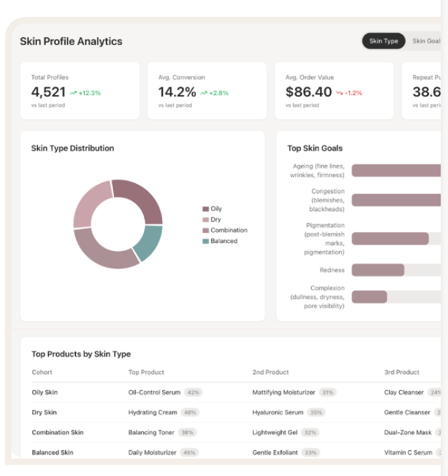This screenshot has height=476, width=448.
Task: Click the teal Balanced donut segment
Action: pyautogui.click(x=149, y=242)
